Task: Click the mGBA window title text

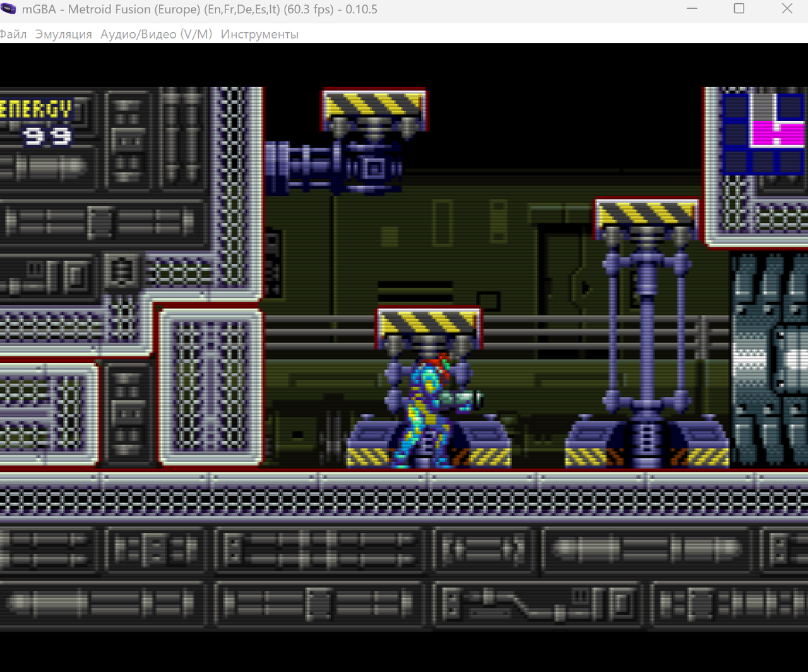Action: pyautogui.click(x=199, y=9)
